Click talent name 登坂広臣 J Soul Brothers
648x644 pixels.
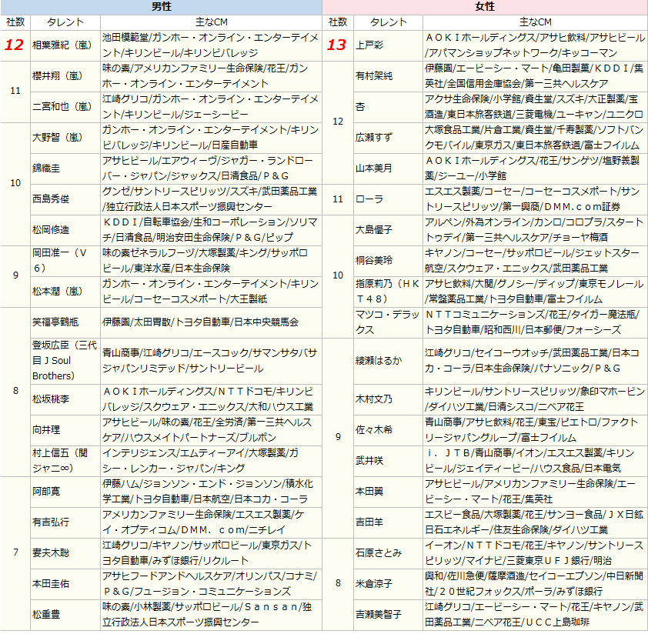pyautogui.click(x=65, y=361)
